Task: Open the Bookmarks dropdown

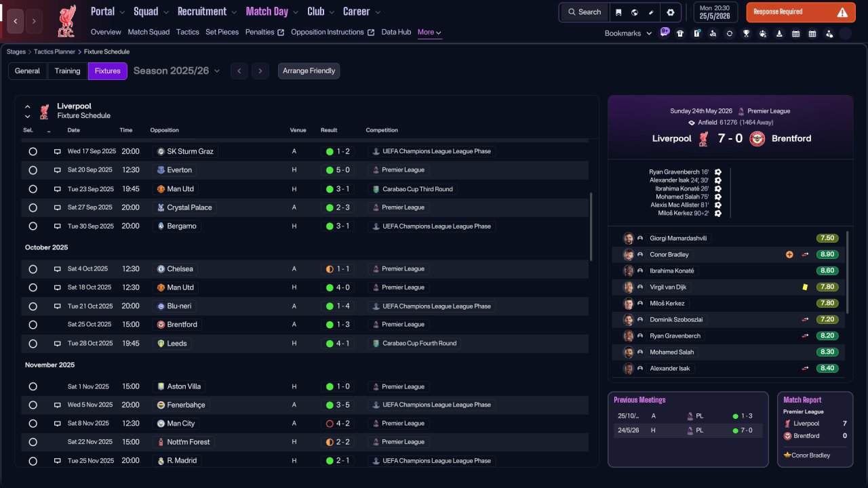Action: tap(629, 33)
